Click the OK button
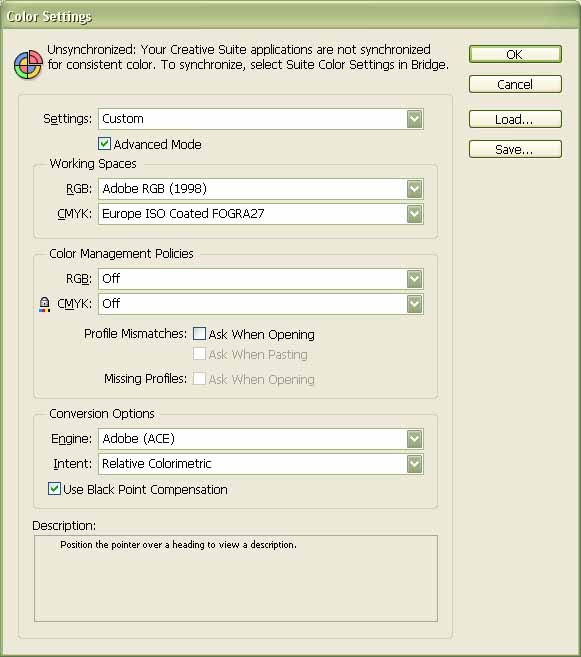 (515, 54)
